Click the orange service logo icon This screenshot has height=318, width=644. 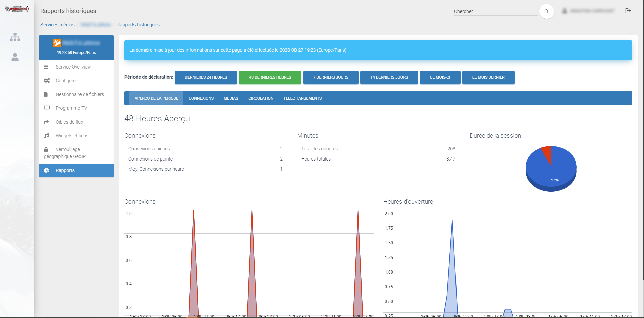coord(57,43)
